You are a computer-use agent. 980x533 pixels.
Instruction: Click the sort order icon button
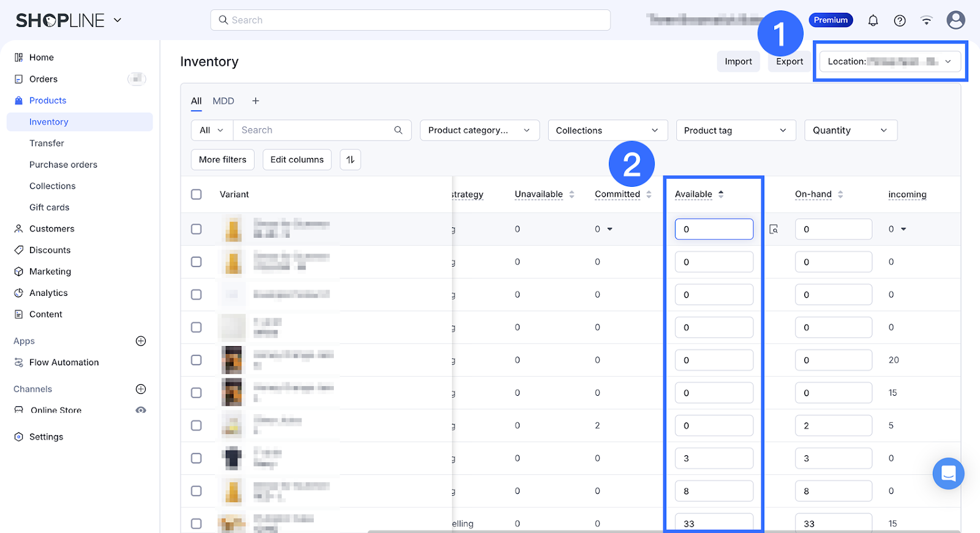(x=350, y=159)
